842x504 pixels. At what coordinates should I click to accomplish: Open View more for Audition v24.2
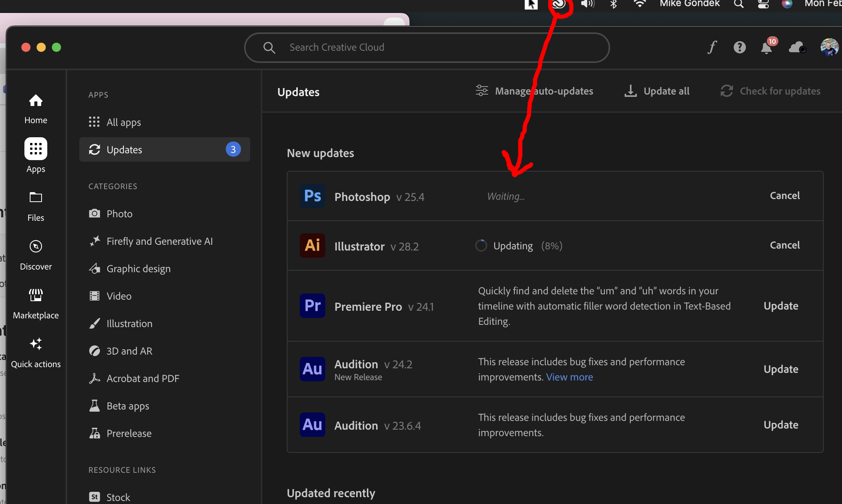[x=569, y=377]
